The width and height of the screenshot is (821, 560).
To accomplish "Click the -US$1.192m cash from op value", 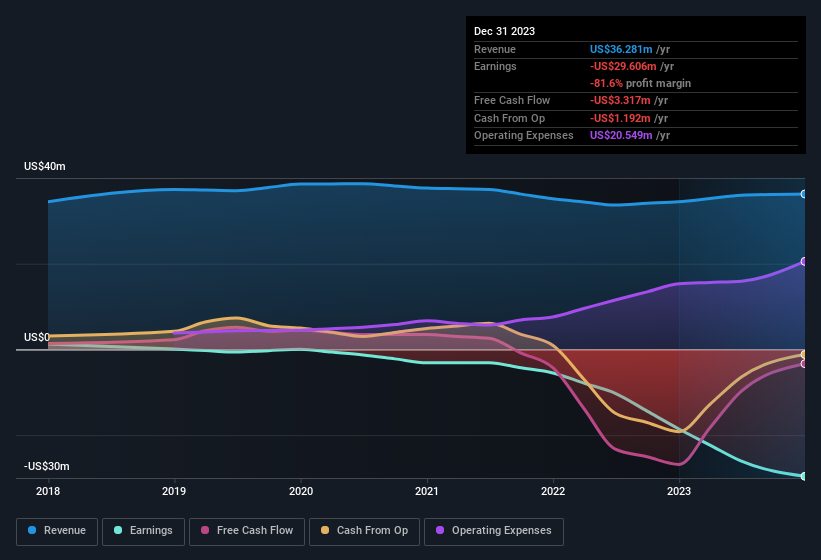I will (x=620, y=118).
